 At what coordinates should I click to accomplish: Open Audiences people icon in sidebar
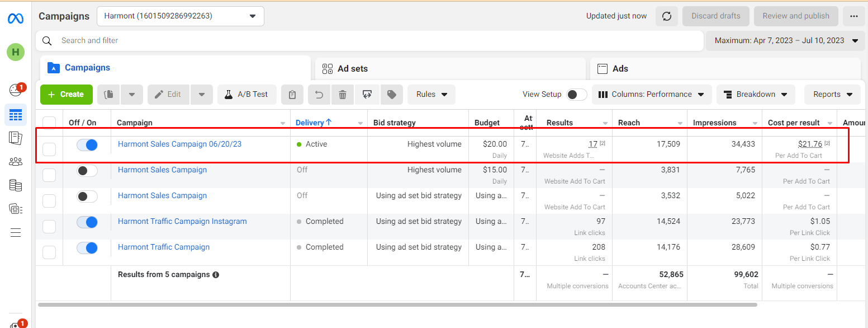click(16, 162)
